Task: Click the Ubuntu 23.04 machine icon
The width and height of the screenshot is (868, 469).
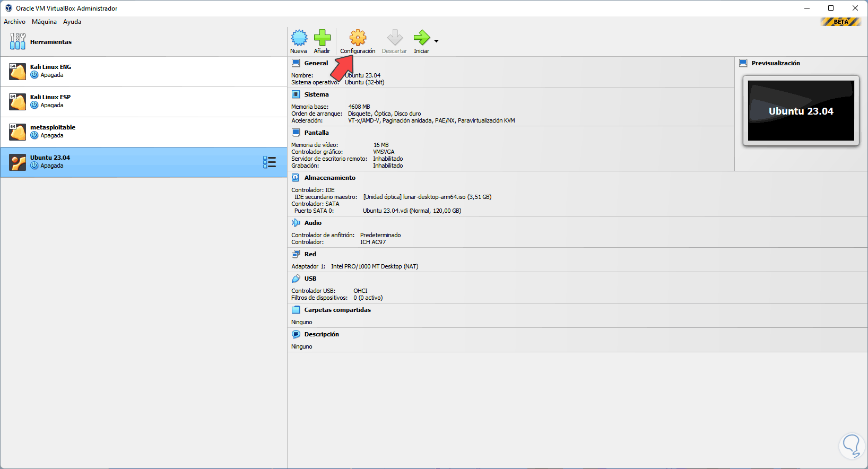Action: pos(18,162)
